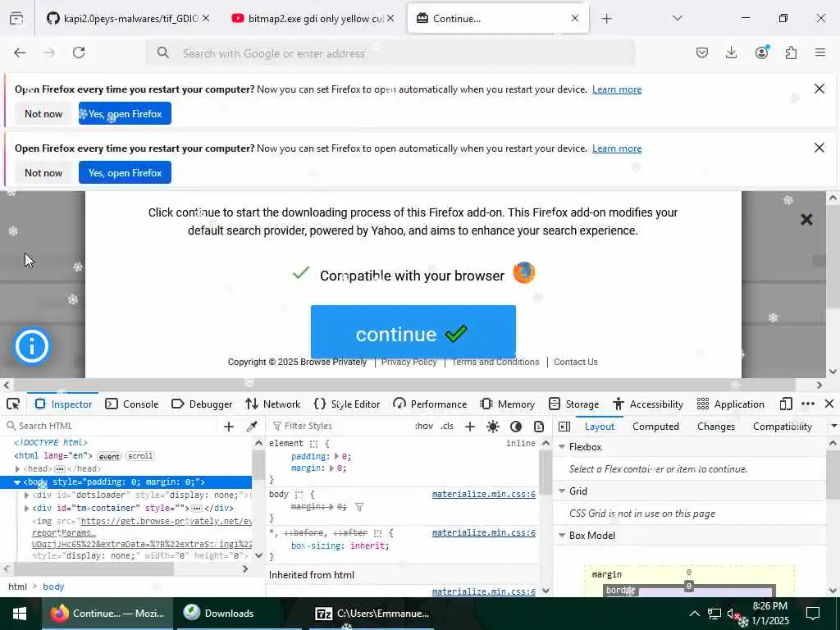This screenshot has height=630, width=840.
Task: Open the Style Editor tab
Action: [x=347, y=404]
